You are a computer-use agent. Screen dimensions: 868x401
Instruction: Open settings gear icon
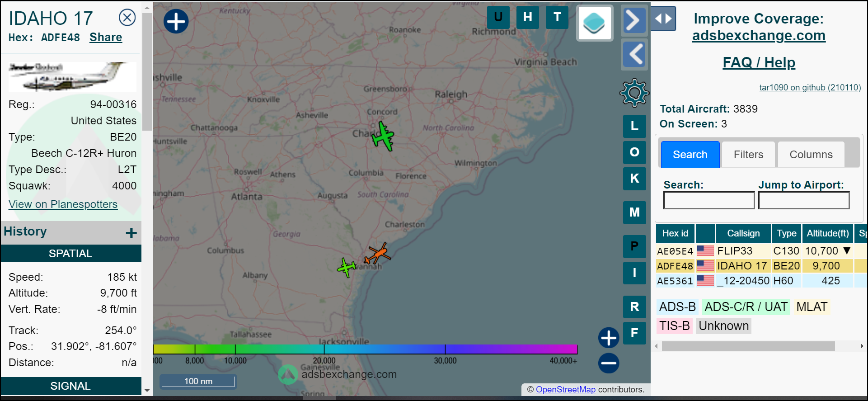(634, 93)
